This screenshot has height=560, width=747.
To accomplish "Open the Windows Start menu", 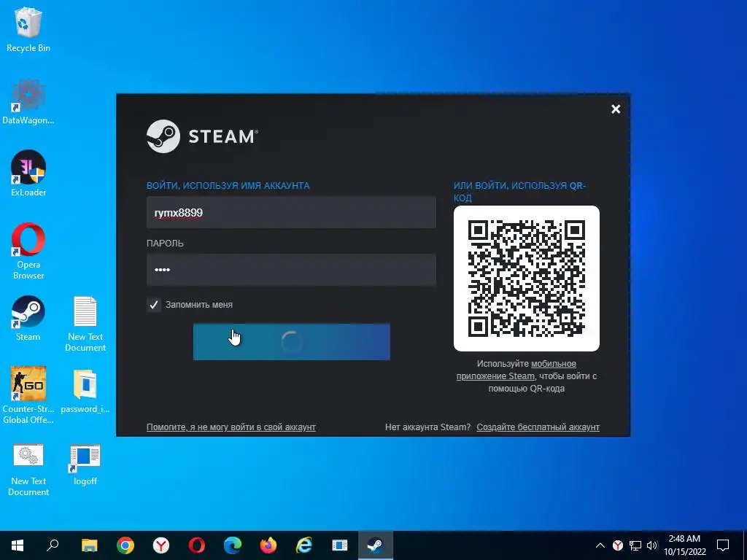I will [18, 545].
